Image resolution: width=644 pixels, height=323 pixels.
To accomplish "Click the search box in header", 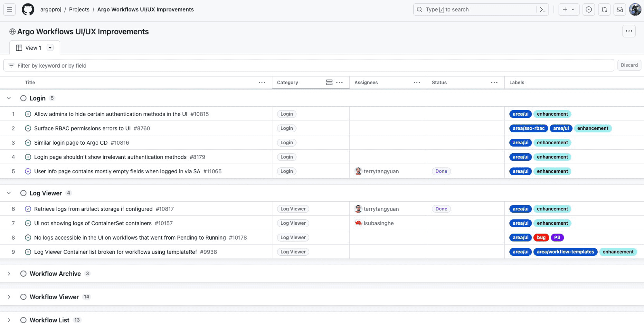I will (x=481, y=10).
